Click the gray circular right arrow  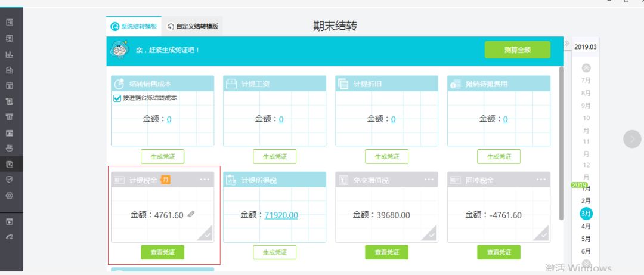632,139
